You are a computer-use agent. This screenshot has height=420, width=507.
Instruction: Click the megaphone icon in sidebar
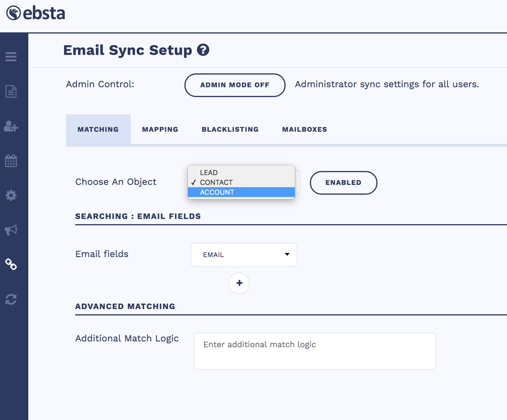tap(11, 230)
